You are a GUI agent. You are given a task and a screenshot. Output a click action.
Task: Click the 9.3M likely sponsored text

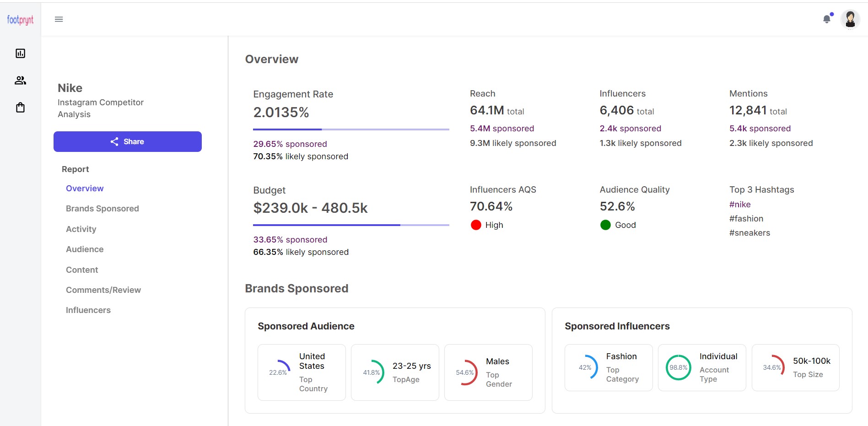(513, 143)
